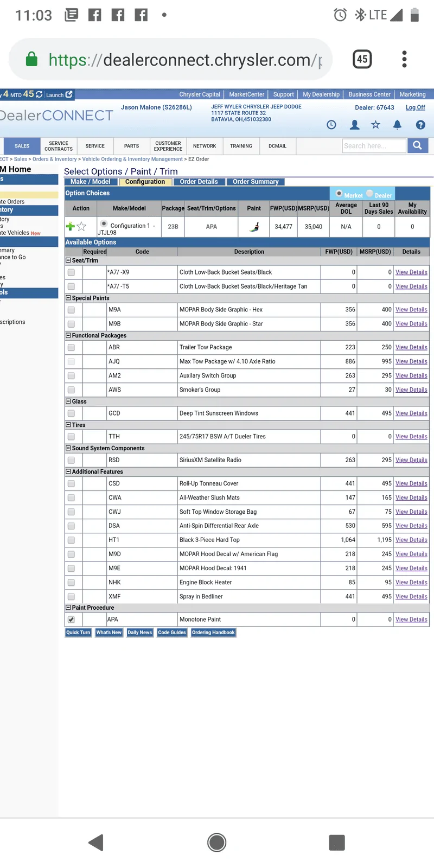Click the Log Off link
The width and height of the screenshot is (434, 868).
tap(416, 107)
